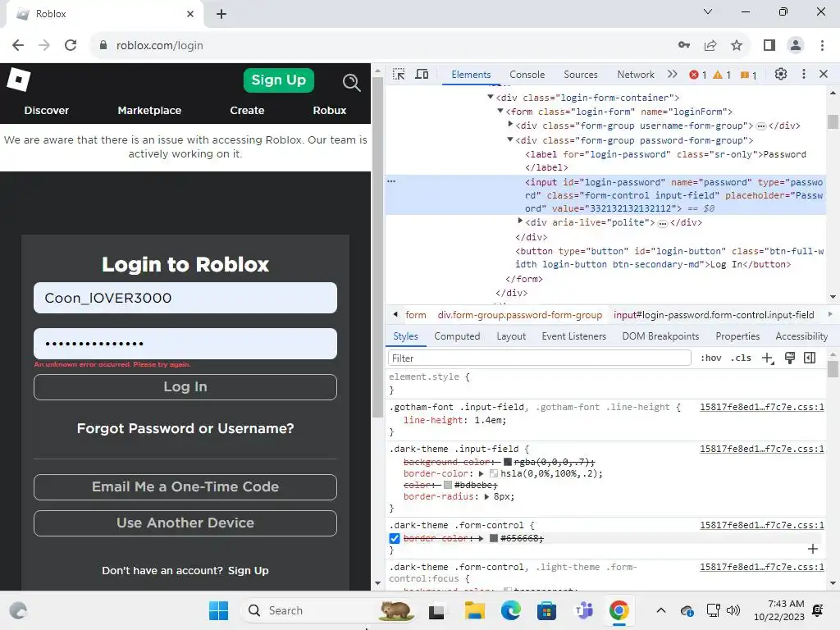The image size is (840, 630).
Task: Click the password input field
Action: tap(185, 344)
